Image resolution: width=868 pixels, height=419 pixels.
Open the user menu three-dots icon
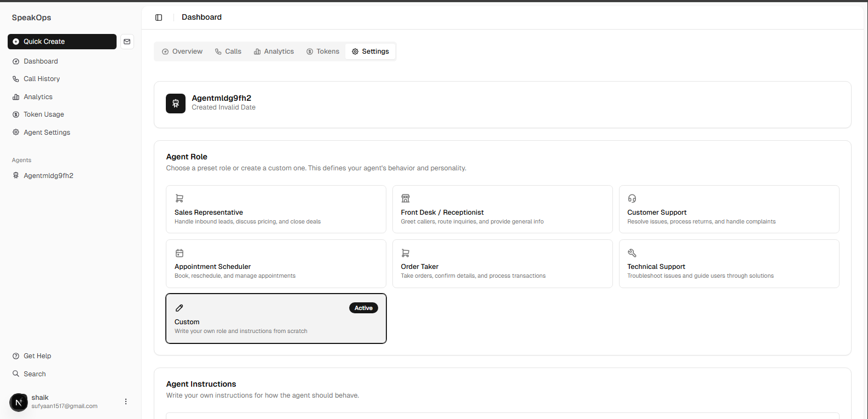(x=126, y=401)
